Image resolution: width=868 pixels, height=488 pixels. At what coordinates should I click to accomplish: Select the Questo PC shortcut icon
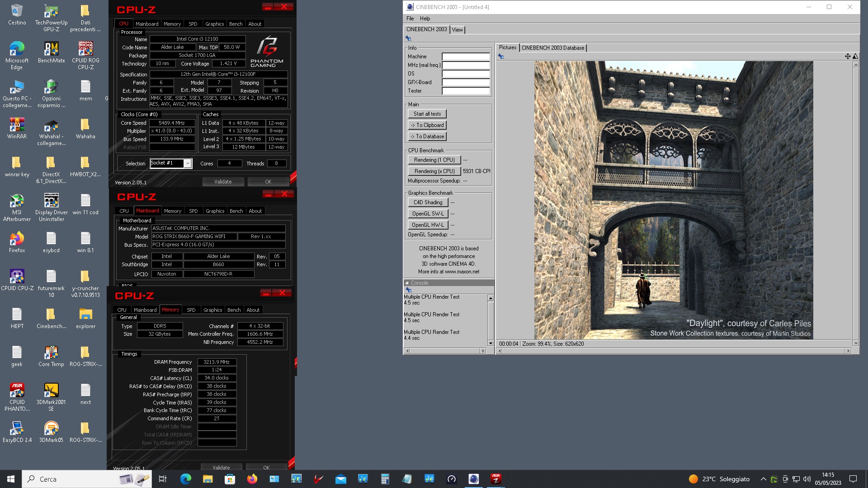click(x=17, y=93)
